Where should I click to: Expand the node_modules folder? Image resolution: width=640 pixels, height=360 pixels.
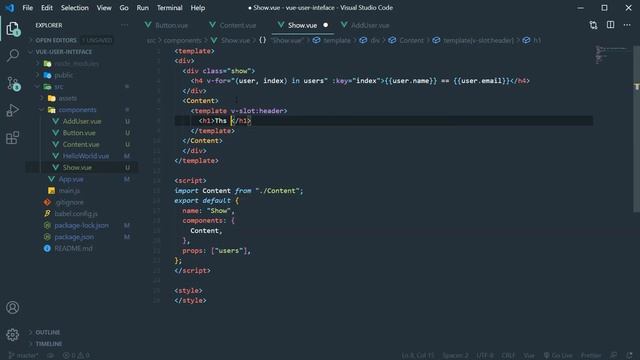[76, 64]
